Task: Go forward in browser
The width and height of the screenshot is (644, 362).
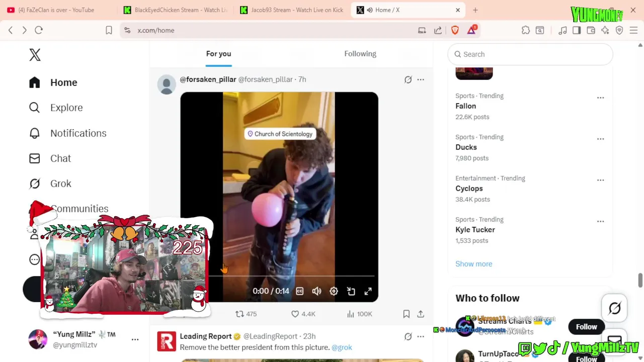Action: tap(24, 30)
